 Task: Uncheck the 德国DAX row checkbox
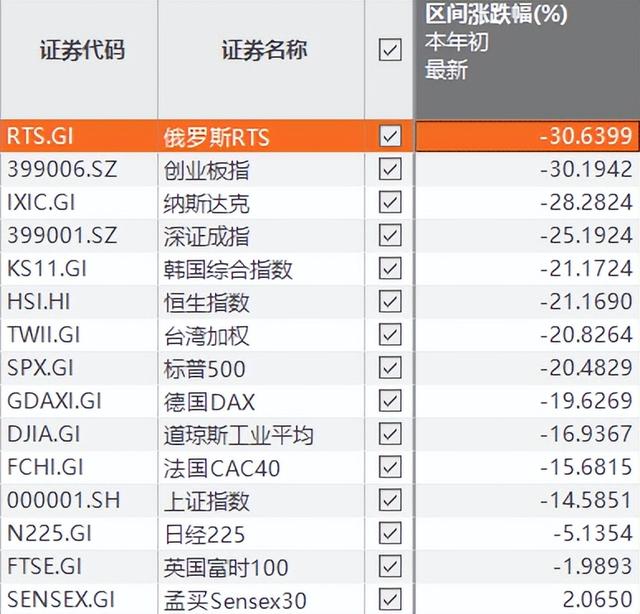click(x=390, y=400)
